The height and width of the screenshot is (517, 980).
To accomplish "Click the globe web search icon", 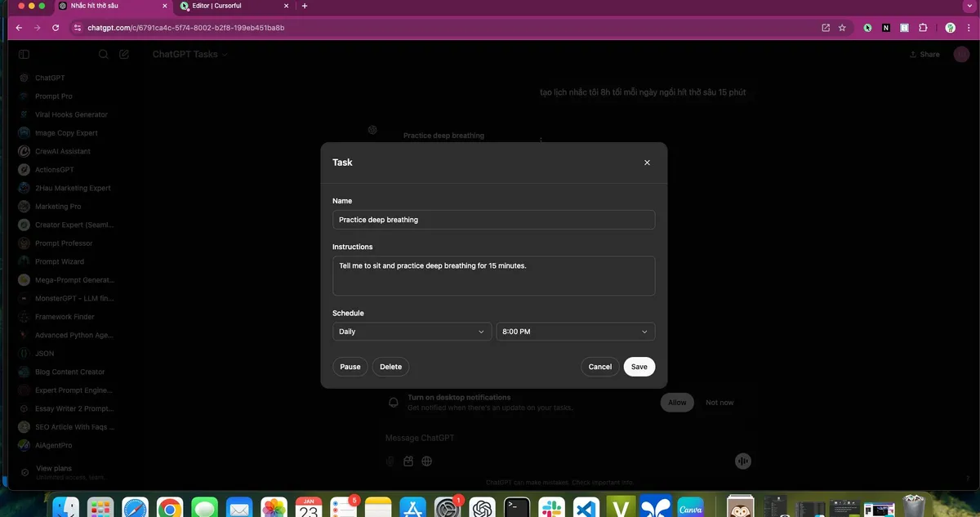I will click(x=426, y=461).
